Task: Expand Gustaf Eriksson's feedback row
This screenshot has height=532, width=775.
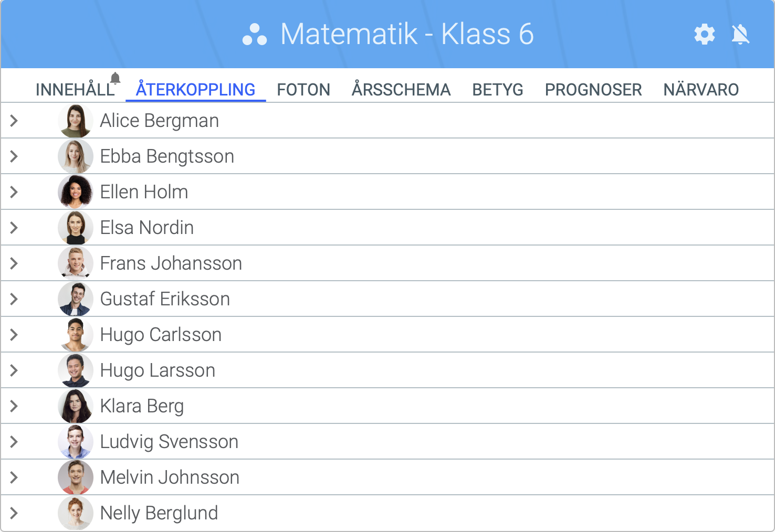Action: (14, 299)
